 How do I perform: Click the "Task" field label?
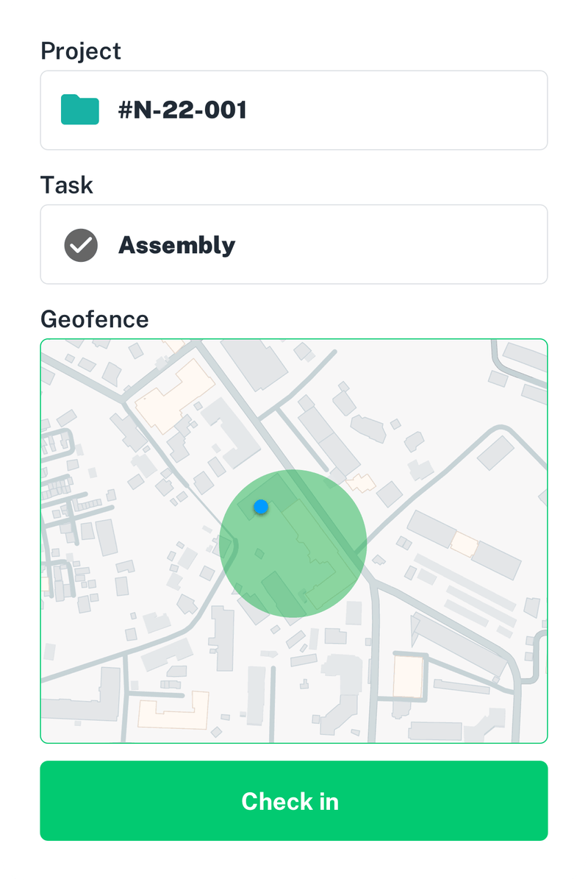(67, 185)
